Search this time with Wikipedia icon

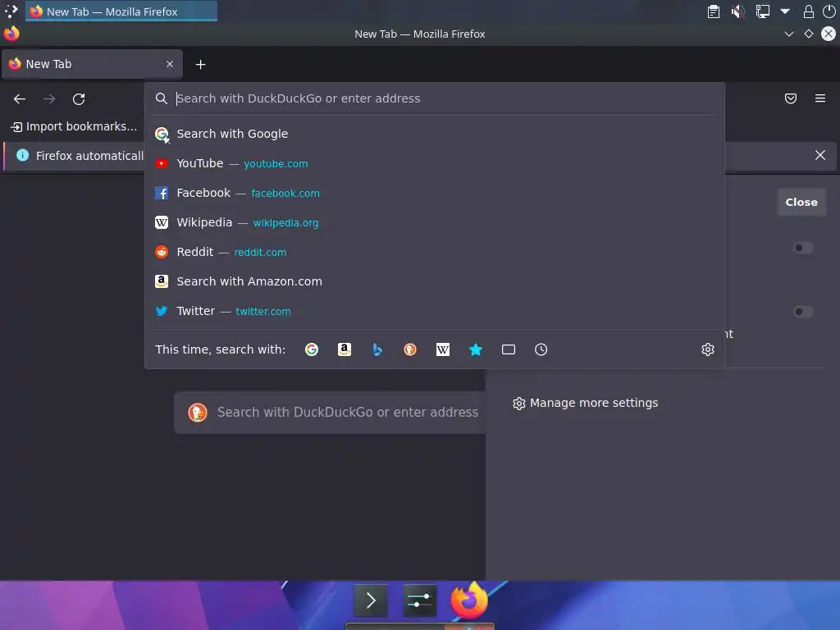click(443, 349)
